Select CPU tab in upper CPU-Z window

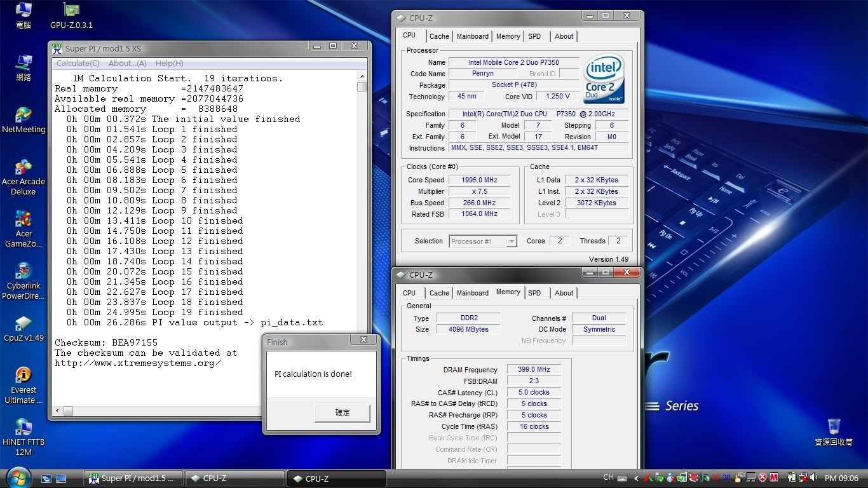pos(409,36)
